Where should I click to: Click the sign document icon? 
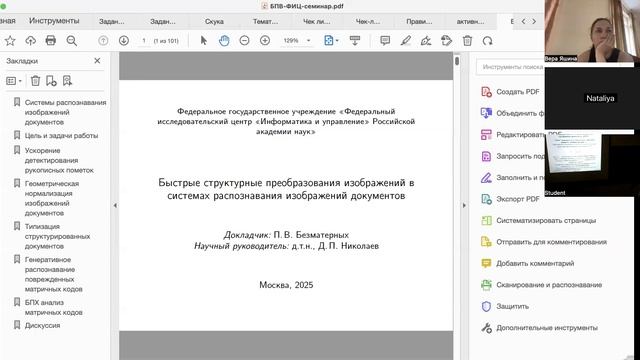click(x=426, y=40)
